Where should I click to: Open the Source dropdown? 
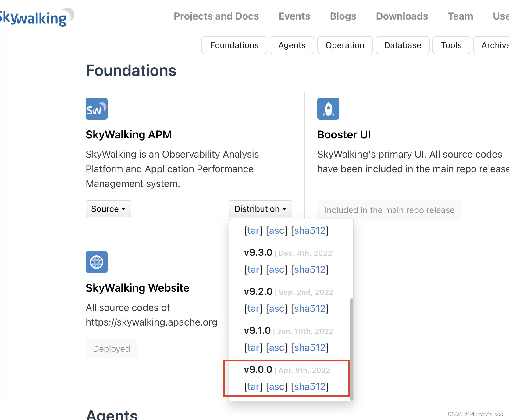click(x=108, y=209)
